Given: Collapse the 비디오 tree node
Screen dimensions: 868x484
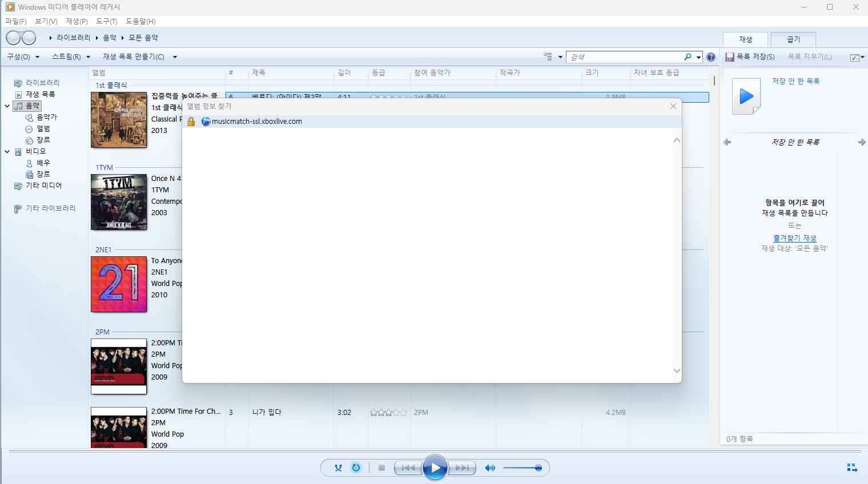Looking at the screenshot, I should [7, 151].
